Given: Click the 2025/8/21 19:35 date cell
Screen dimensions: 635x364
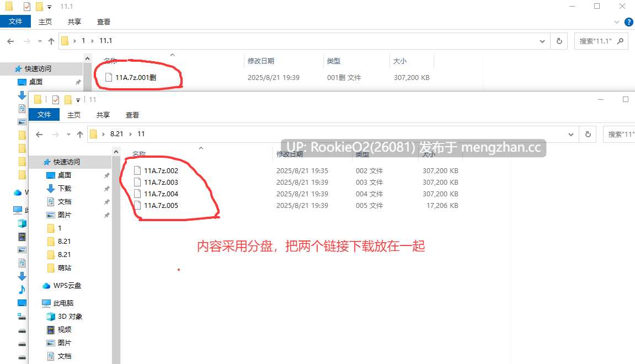Looking at the screenshot, I should [x=302, y=171].
